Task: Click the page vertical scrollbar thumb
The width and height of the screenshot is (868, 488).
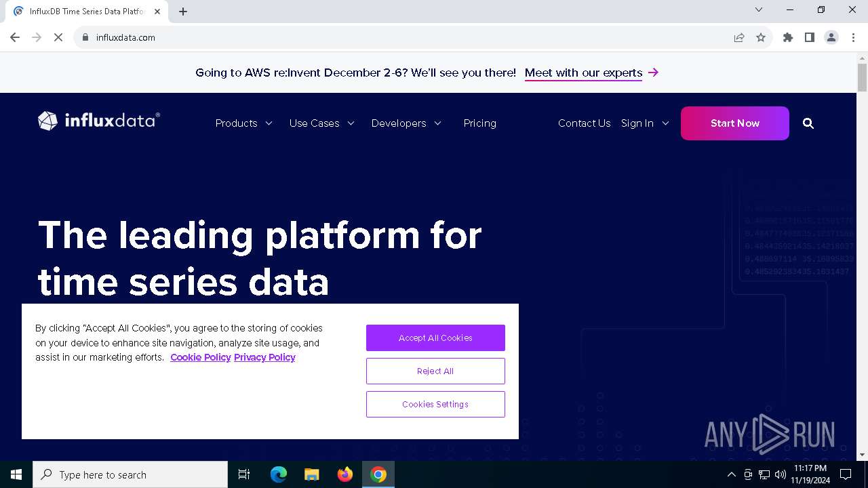Action: pos(862,77)
